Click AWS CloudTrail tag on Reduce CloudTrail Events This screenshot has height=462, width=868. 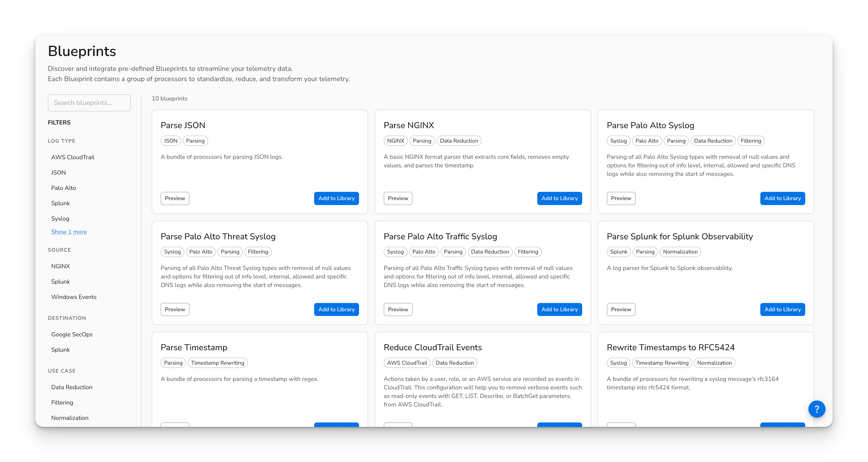click(x=407, y=363)
